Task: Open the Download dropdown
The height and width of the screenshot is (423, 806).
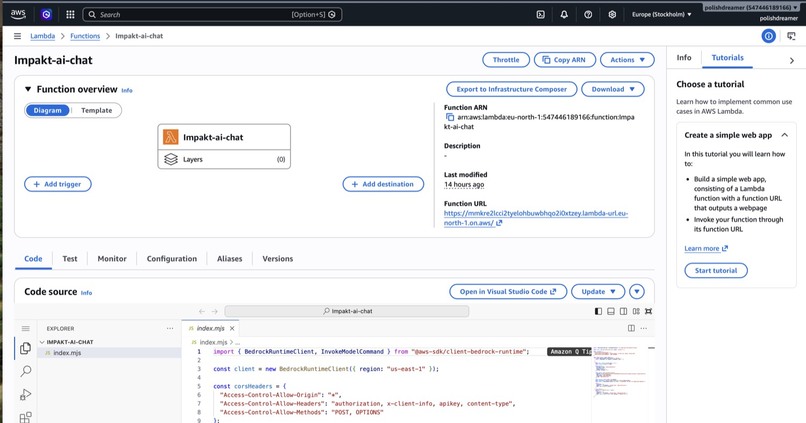Action: (x=613, y=89)
